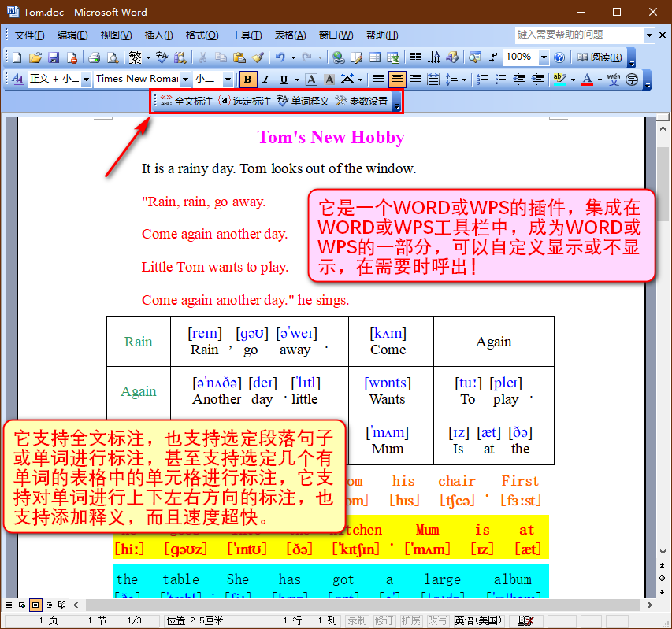
Task: Open the Tables and Borders tool
Action: pyautogui.click(x=357, y=57)
